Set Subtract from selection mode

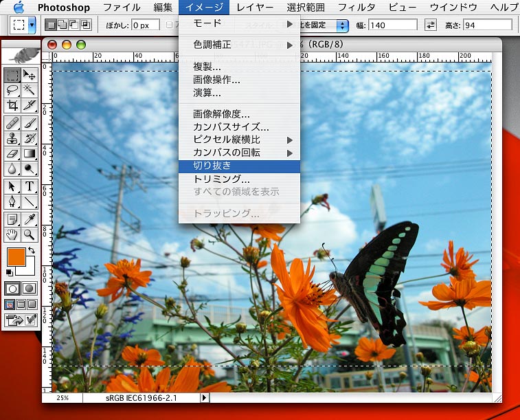click(x=74, y=25)
